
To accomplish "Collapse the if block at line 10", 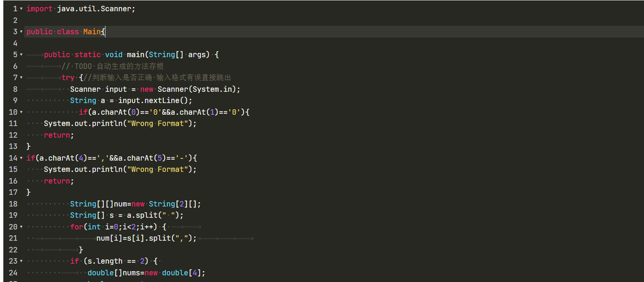I will point(21,112).
